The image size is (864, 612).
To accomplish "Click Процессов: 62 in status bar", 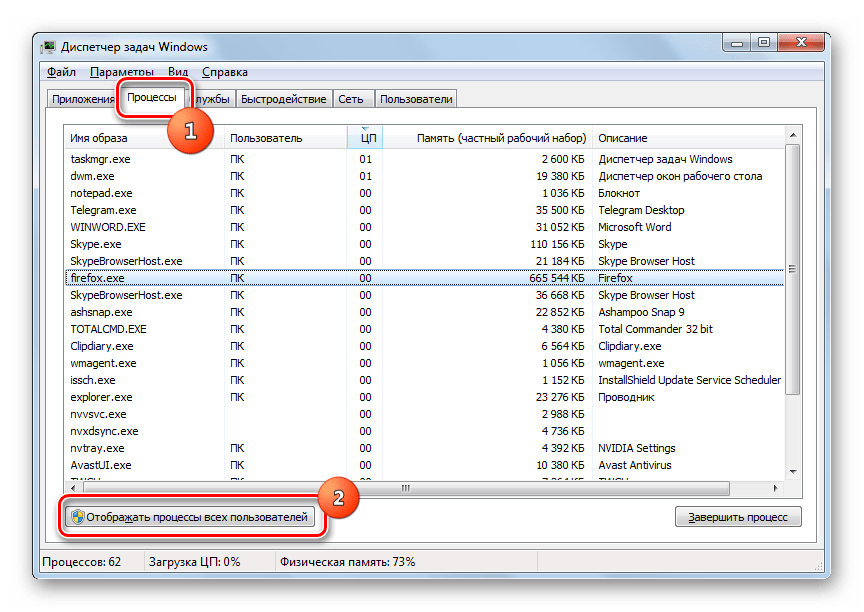I will (x=82, y=562).
